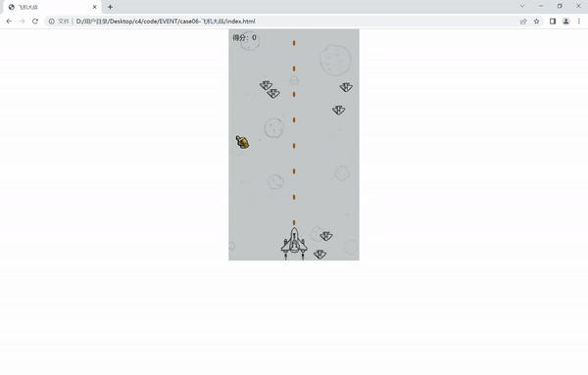This screenshot has width=588, height=375.
Task: Expand the tab search chevron
Action: click(522, 6)
